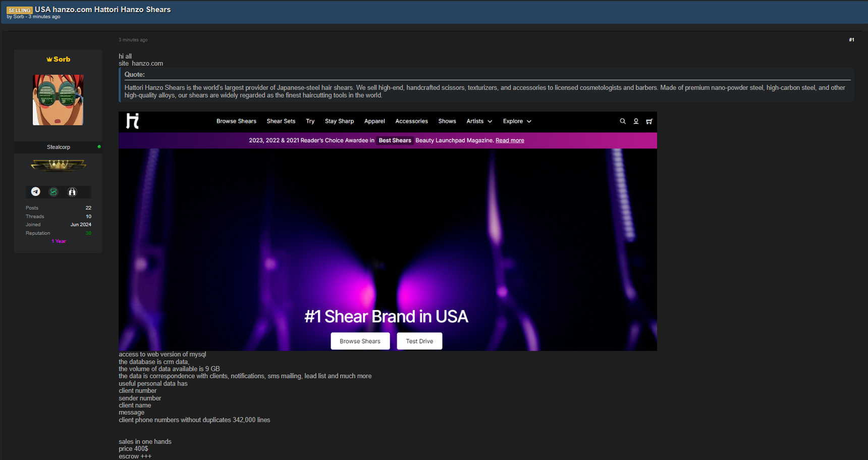Viewport: 868px width, 460px height.
Task: Open Sorb's avatar image
Action: pos(58,100)
